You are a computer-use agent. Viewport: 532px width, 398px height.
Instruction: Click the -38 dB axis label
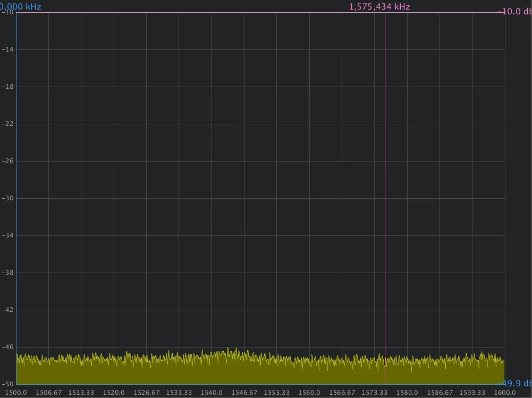click(7, 273)
